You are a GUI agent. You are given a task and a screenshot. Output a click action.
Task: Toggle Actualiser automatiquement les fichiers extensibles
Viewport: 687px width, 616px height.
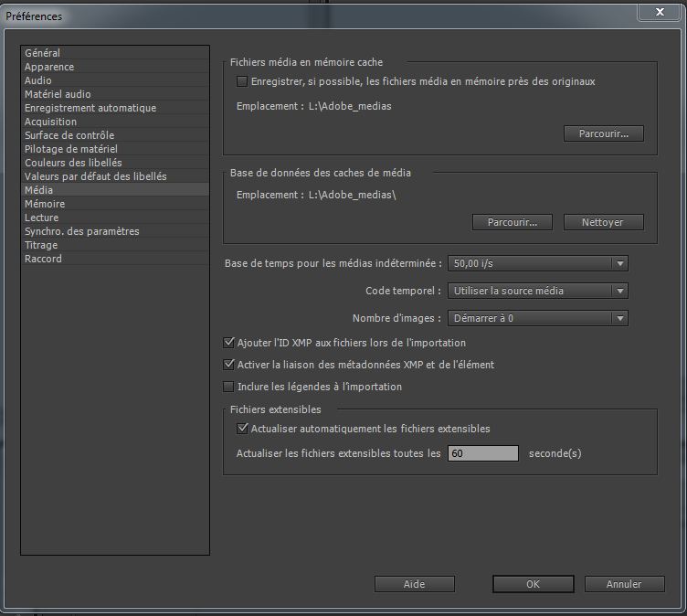pyautogui.click(x=242, y=429)
